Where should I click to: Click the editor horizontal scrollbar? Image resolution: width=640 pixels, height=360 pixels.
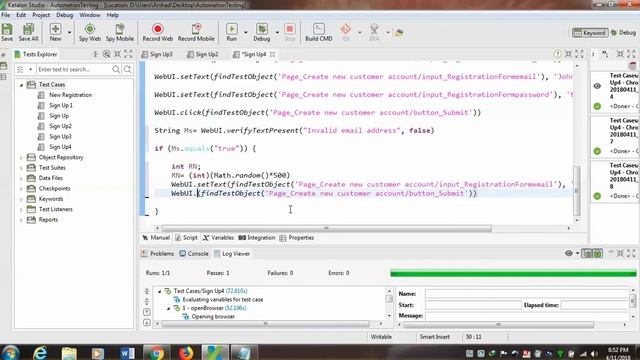pyautogui.click(x=327, y=228)
